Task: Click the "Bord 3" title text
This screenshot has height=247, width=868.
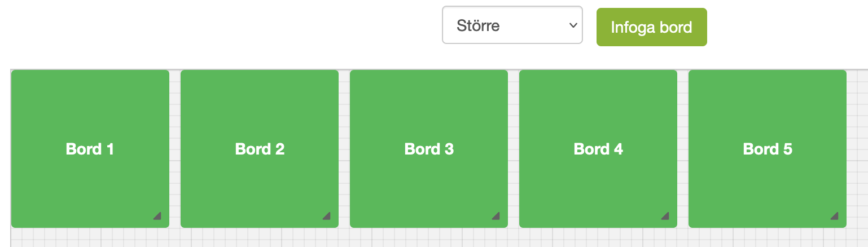Action: pos(429,149)
